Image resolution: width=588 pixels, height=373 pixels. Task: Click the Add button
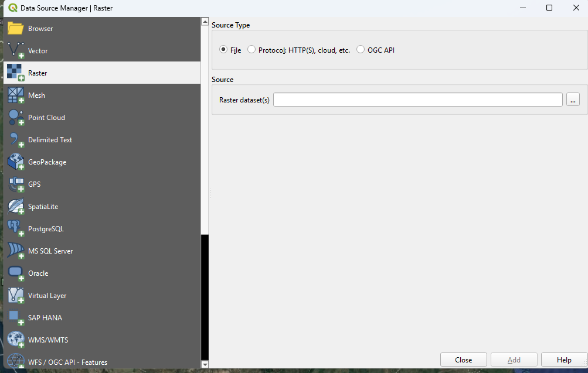(x=514, y=360)
